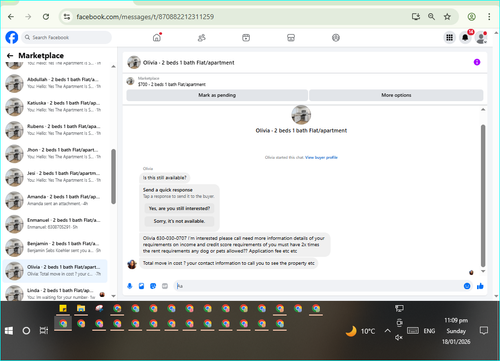This screenshot has height=361, width=500.
Task: Open the Facebook account avatar dropdown
Action: [481, 38]
